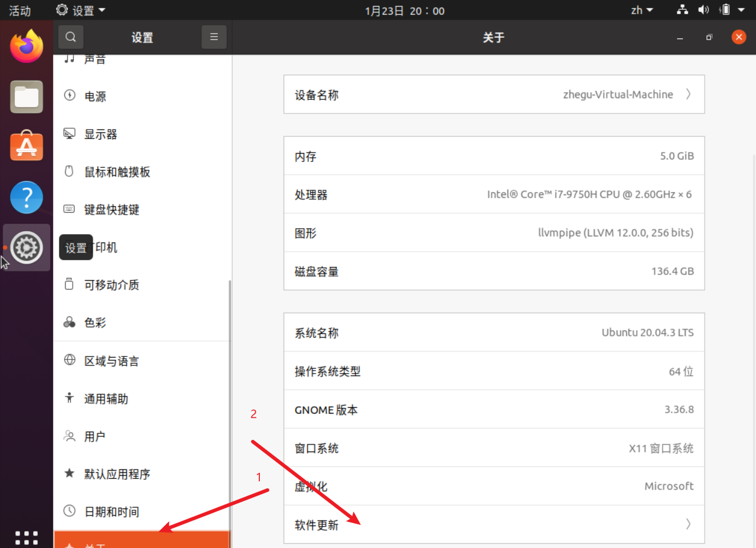The height and width of the screenshot is (548, 756).
Task: Open 设备名称 row chevron
Action: coord(688,94)
